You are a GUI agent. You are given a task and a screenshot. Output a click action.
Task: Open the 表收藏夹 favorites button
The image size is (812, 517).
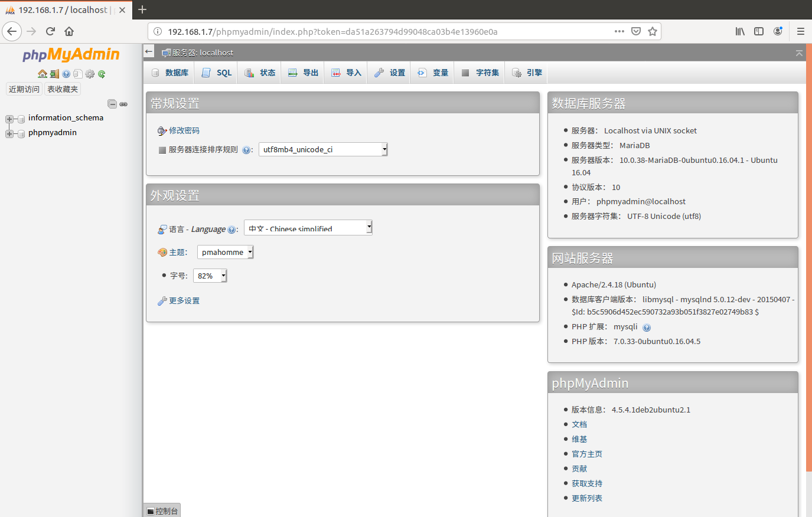[x=63, y=89]
